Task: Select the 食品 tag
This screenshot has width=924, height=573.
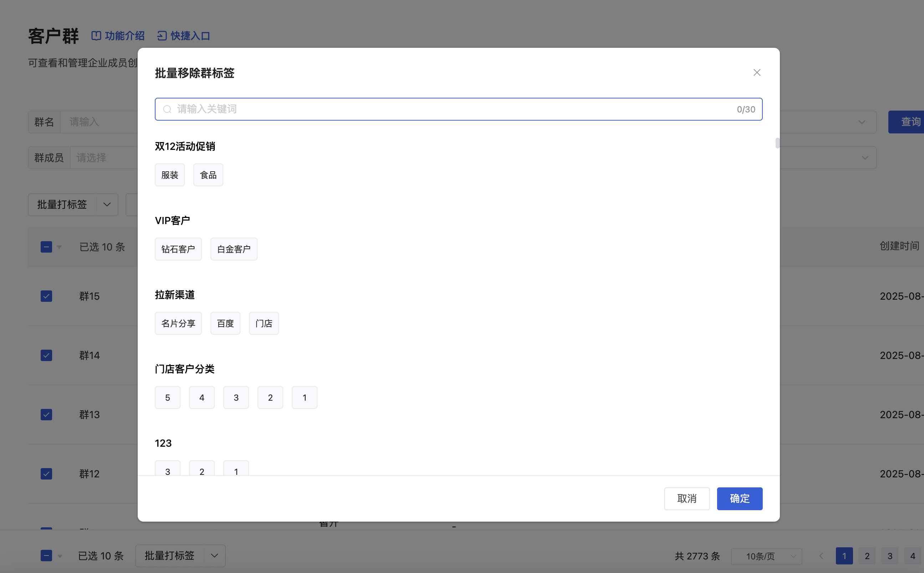Action: (x=208, y=175)
